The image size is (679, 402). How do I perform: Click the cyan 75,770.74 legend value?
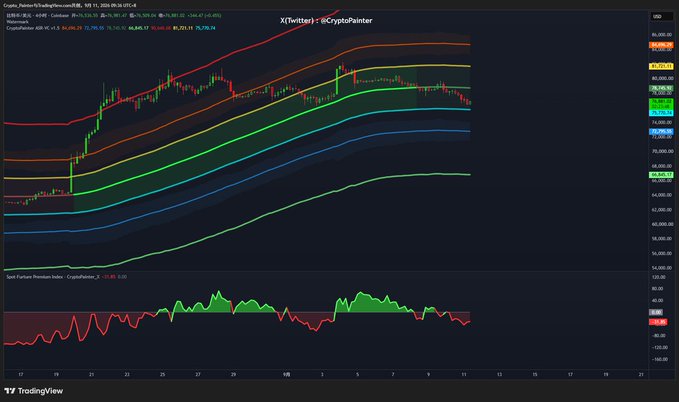(x=205, y=28)
